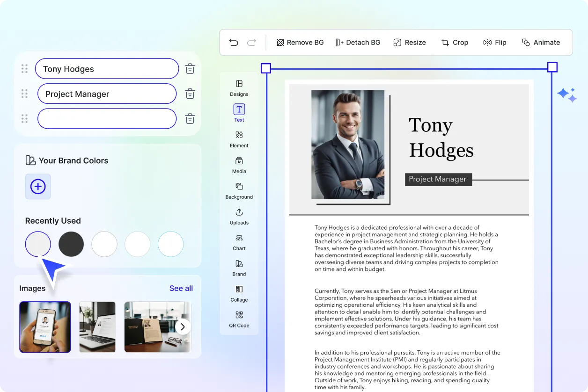Click the Project Manager text field

(x=107, y=94)
